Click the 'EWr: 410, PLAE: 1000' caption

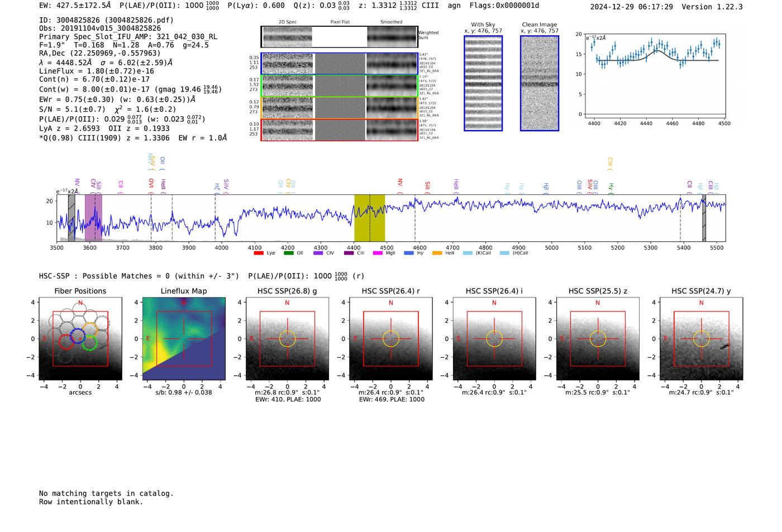288,400
